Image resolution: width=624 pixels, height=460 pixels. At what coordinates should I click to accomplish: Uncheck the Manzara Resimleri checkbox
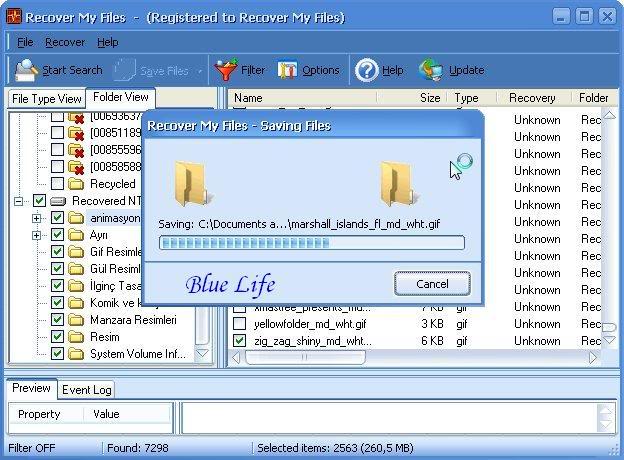point(57,320)
